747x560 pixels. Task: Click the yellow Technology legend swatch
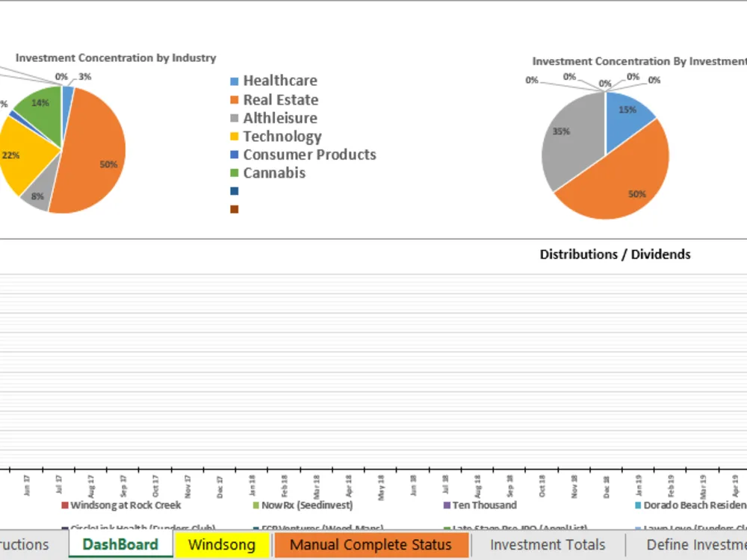click(x=235, y=137)
